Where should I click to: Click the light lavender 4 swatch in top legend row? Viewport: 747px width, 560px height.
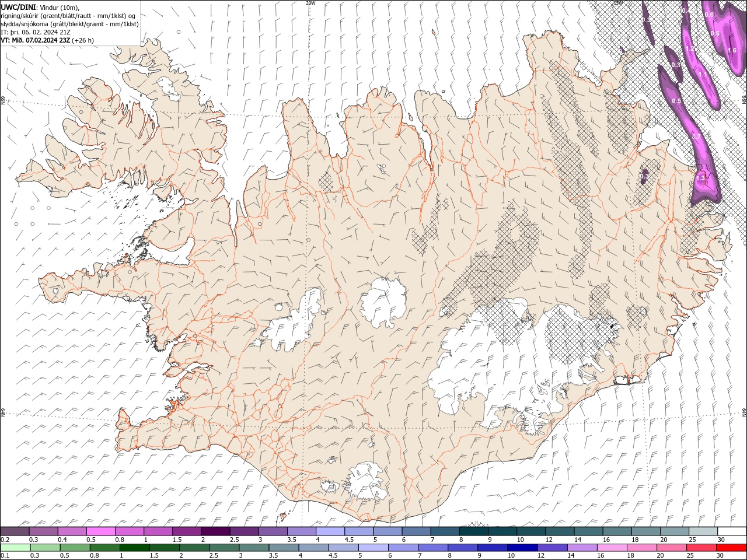tap(330, 531)
